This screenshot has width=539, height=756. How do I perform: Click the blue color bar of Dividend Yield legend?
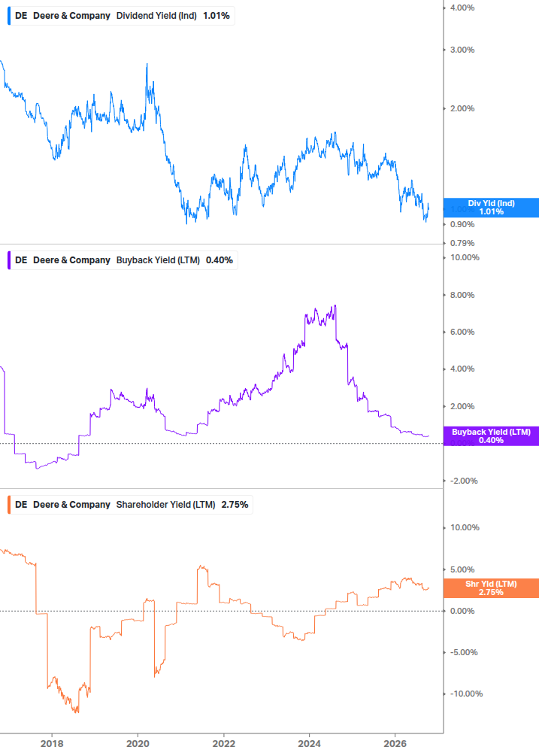click(x=9, y=16)
